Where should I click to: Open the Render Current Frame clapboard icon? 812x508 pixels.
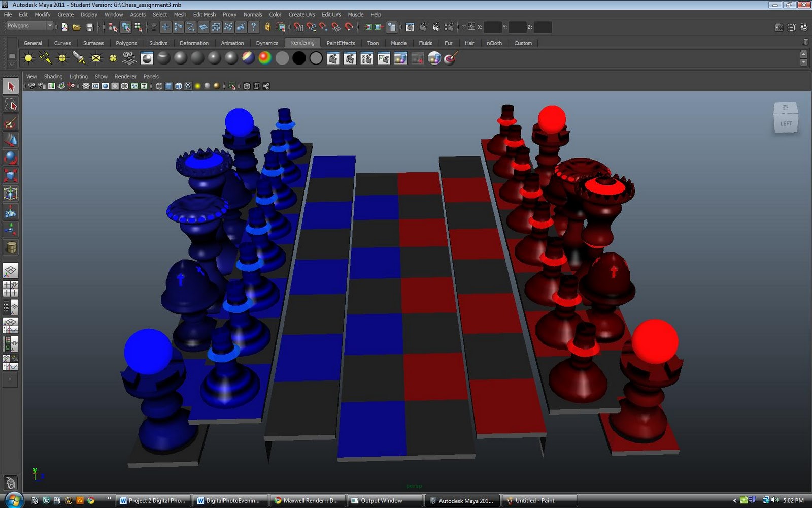pyautogui.click(x=334, y=59)
